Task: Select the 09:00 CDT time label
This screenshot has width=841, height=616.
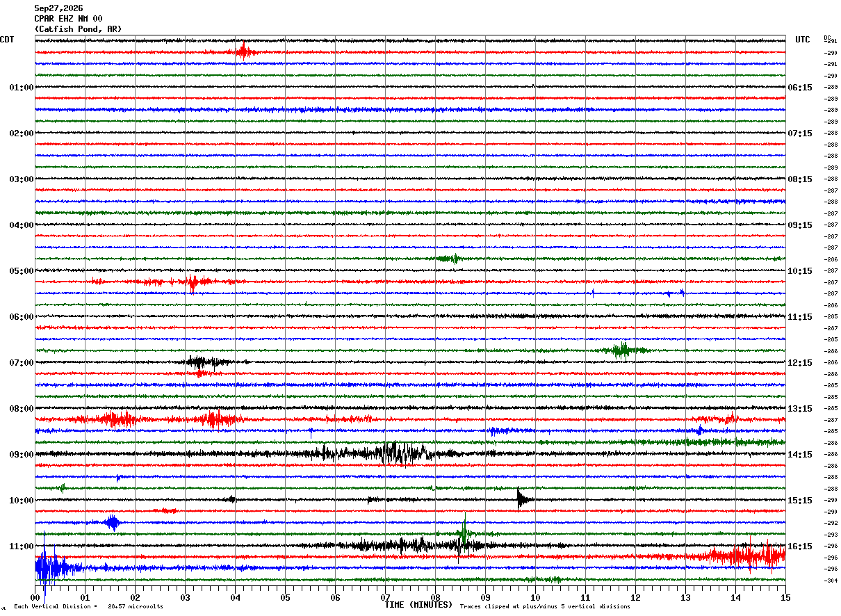Action: click(22, 455)
